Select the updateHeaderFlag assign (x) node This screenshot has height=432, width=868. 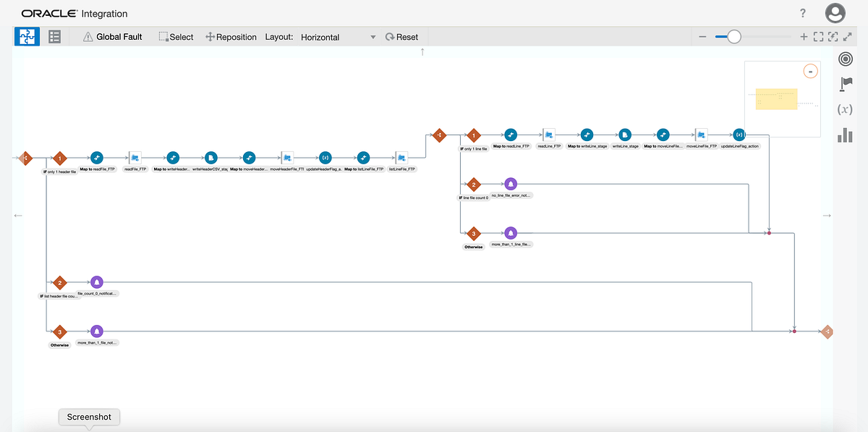[x=325, y=158]
